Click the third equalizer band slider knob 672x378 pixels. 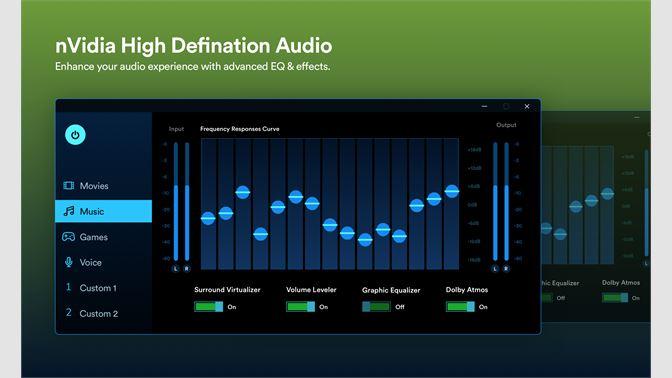click(x=243, y=192)
